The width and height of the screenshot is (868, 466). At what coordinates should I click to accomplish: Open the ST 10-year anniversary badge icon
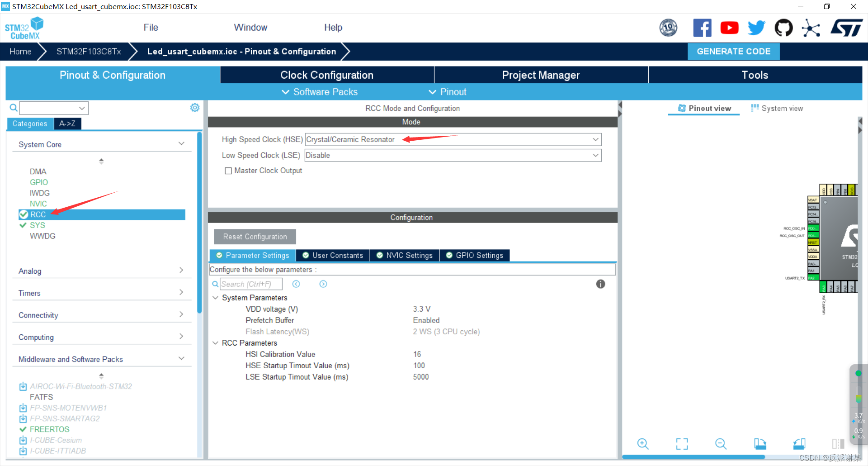668,28
